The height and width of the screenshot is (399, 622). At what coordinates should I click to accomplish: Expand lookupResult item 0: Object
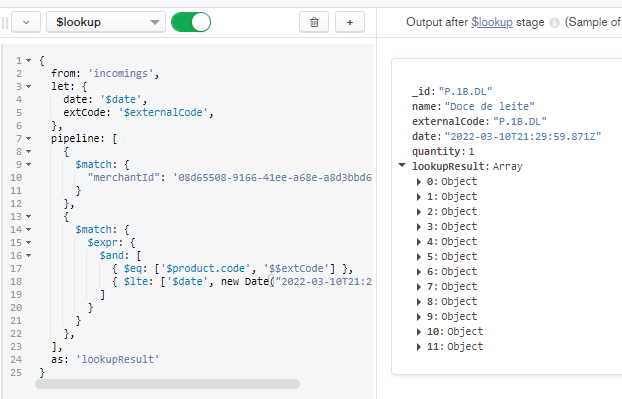pos(419,182)
